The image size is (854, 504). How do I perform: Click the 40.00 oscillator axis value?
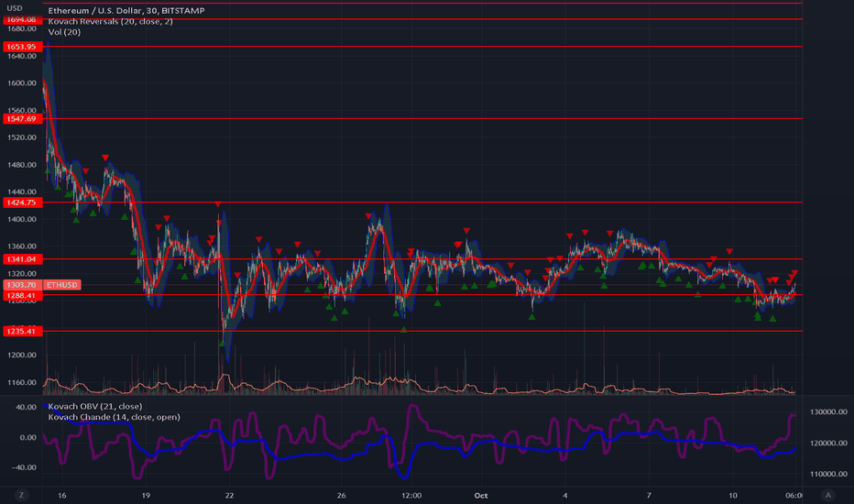pos(27,408)
